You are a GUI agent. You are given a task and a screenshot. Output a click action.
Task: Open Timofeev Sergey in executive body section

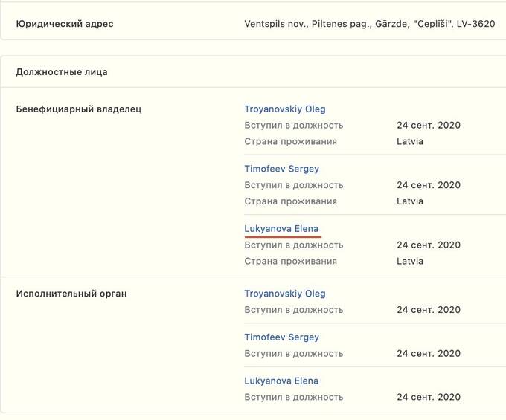[x=281, y=337]
